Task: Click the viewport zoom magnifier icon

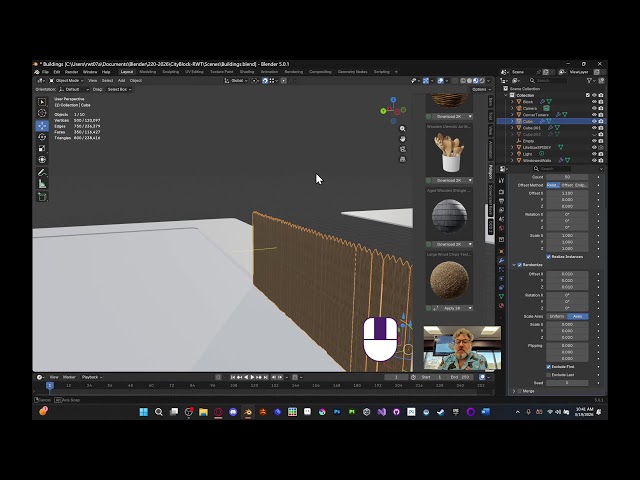Action: tap(402, 129)
